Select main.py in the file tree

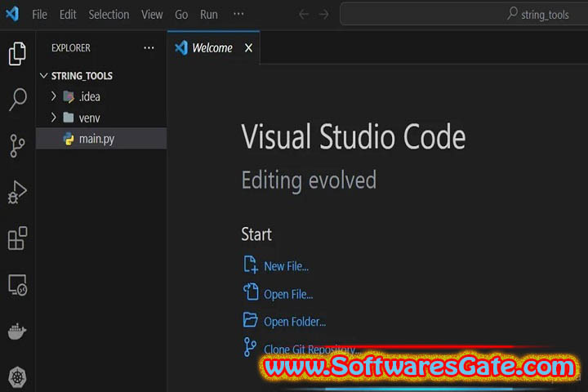tap(101, 139)
